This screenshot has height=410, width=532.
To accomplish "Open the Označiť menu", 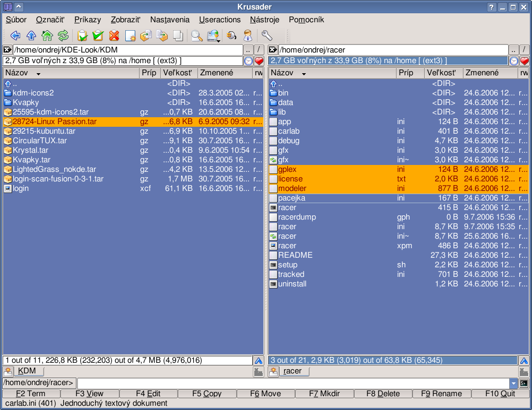I will 50,20.
